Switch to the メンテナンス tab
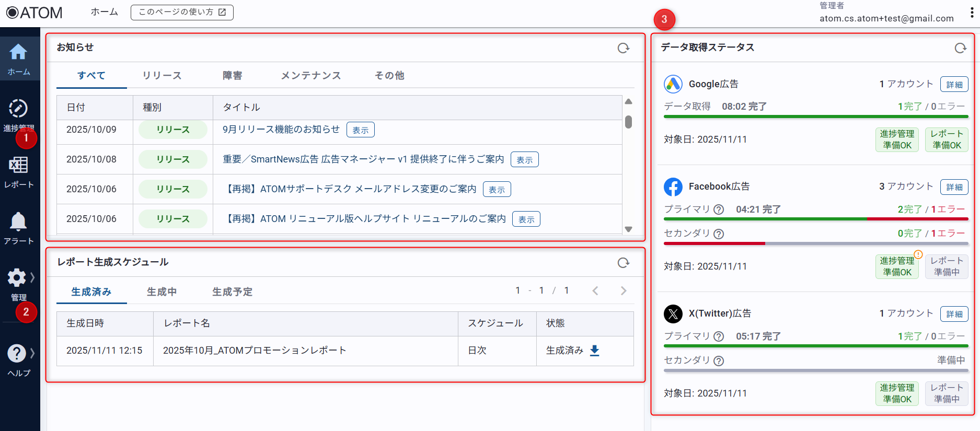 310,76
